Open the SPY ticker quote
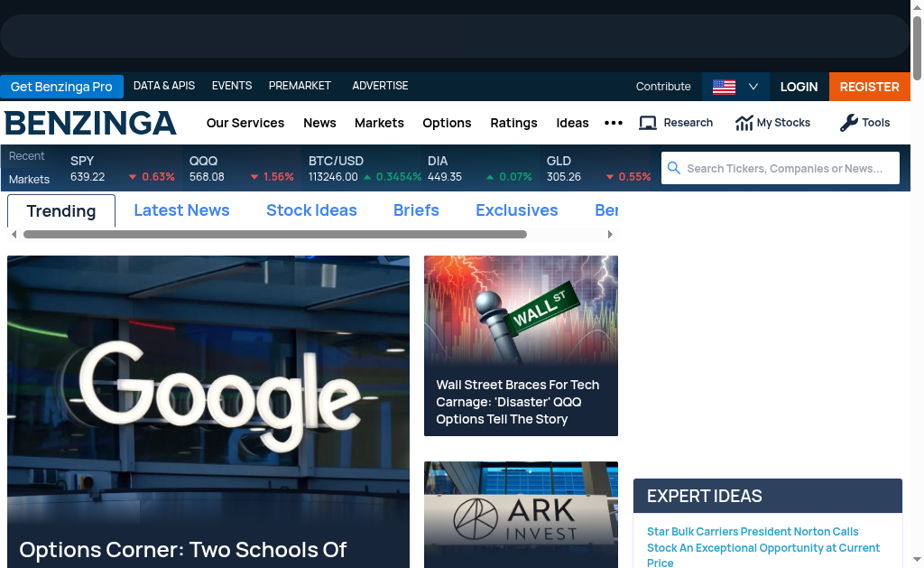The width and height of the screenshot is (924, 568). (x=122, y=169)
